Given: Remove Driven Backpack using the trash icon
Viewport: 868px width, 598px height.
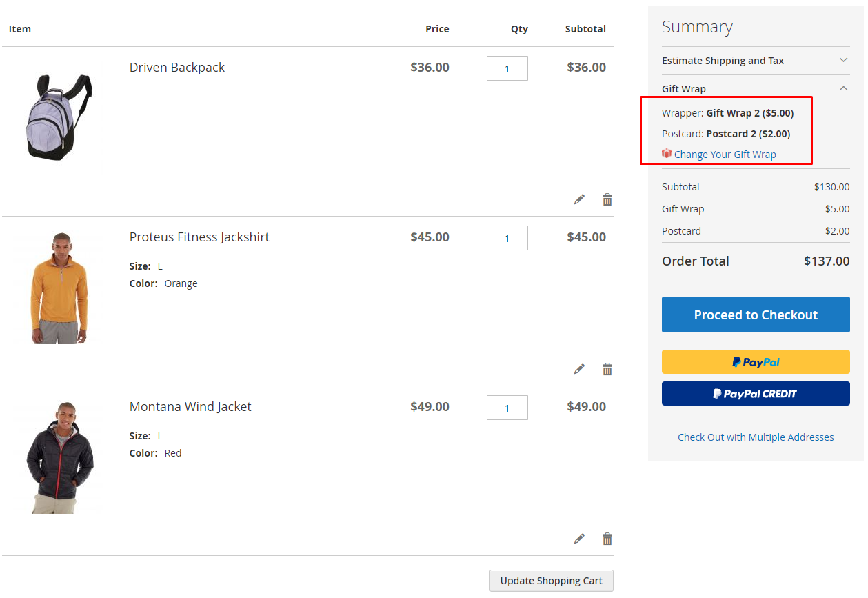Looking at the screenshot, I should point(607,199).
